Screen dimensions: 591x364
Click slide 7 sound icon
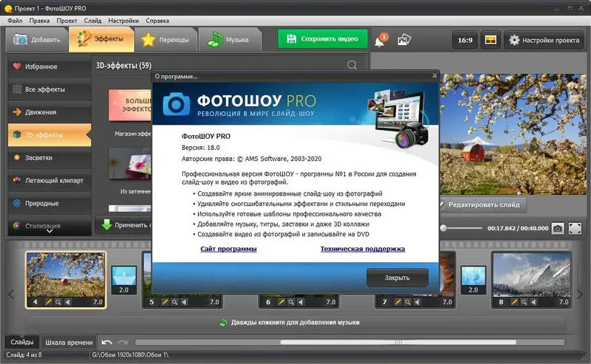pos(417,302)
